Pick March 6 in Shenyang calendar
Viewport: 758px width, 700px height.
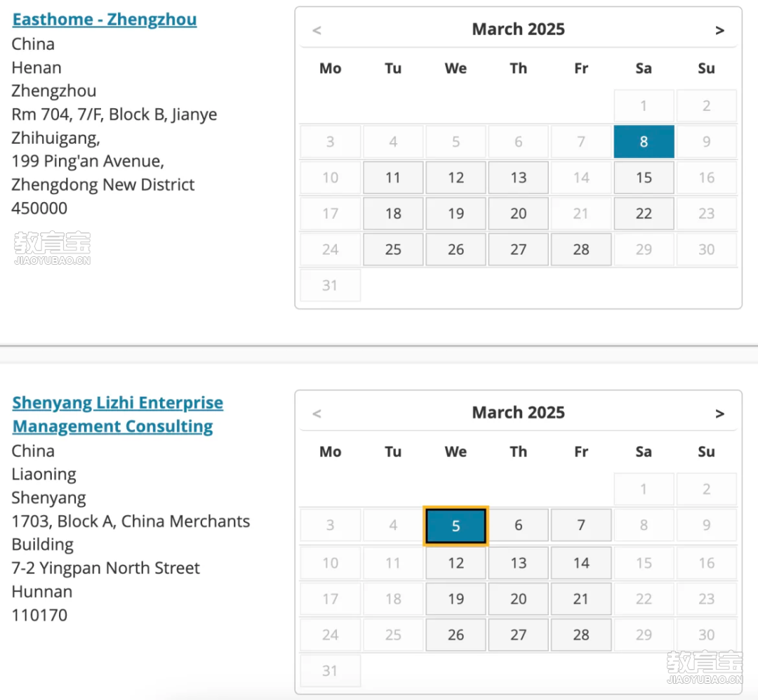tap(519, 525)
